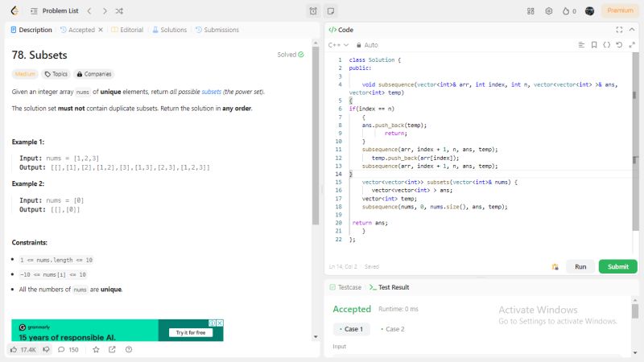Collapse the Code panel with chevron
This screenshot has width=644, height=362.
pos(630,30)
